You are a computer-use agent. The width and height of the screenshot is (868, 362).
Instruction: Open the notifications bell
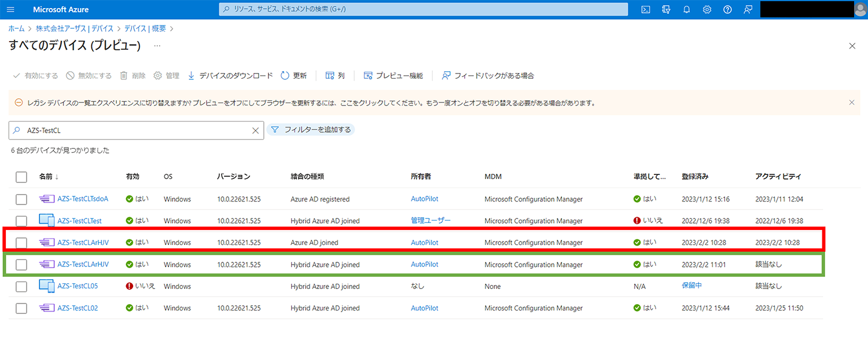point(686,10)
